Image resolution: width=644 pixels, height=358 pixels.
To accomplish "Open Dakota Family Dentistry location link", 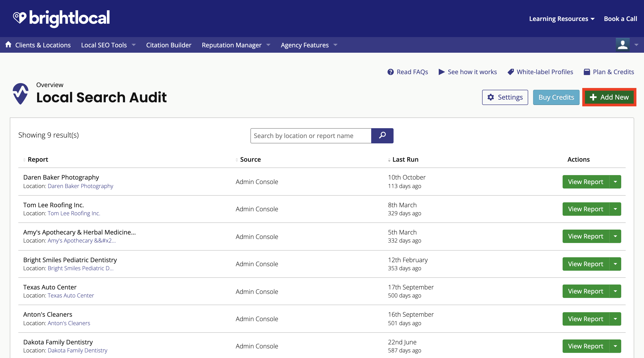I will 78,350.
